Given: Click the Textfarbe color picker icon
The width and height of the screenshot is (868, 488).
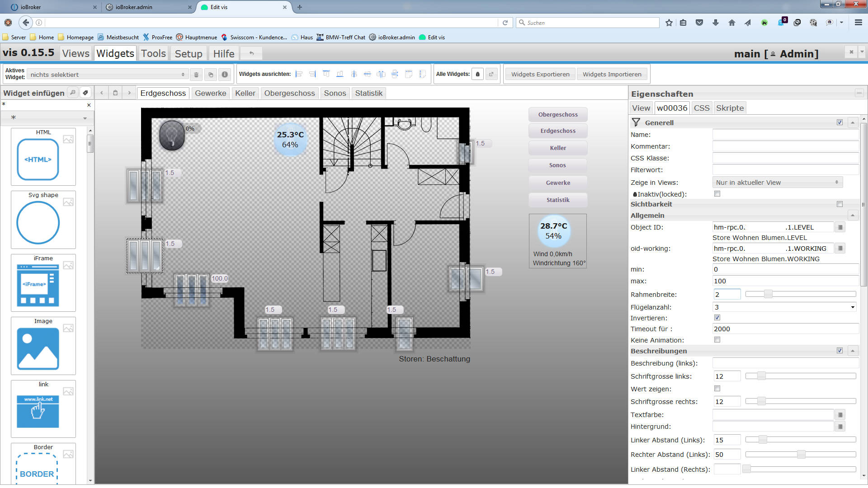Looking at the screenshot, I should click(x=840, y=415).
